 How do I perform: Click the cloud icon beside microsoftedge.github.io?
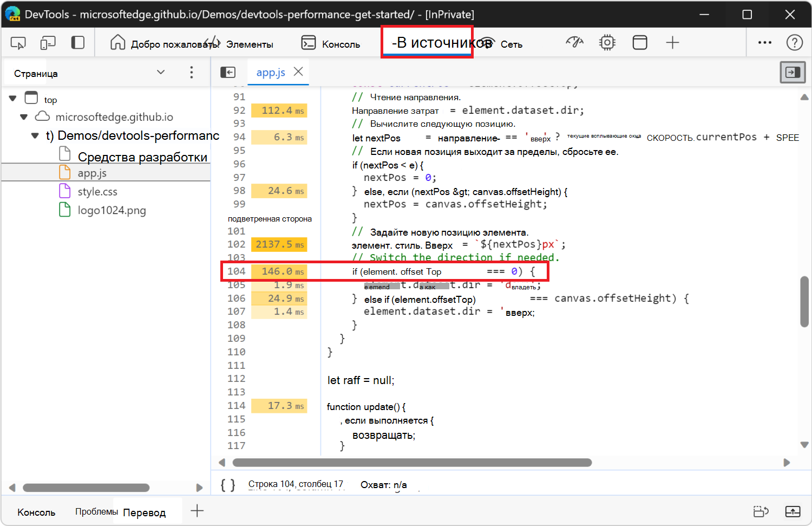click(42, 116)
